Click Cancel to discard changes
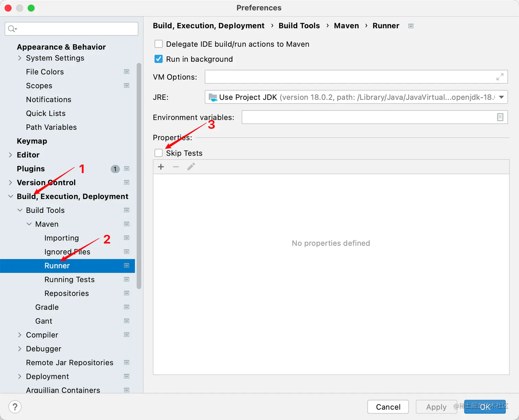 pyautogui.click(x=388, y=407)
